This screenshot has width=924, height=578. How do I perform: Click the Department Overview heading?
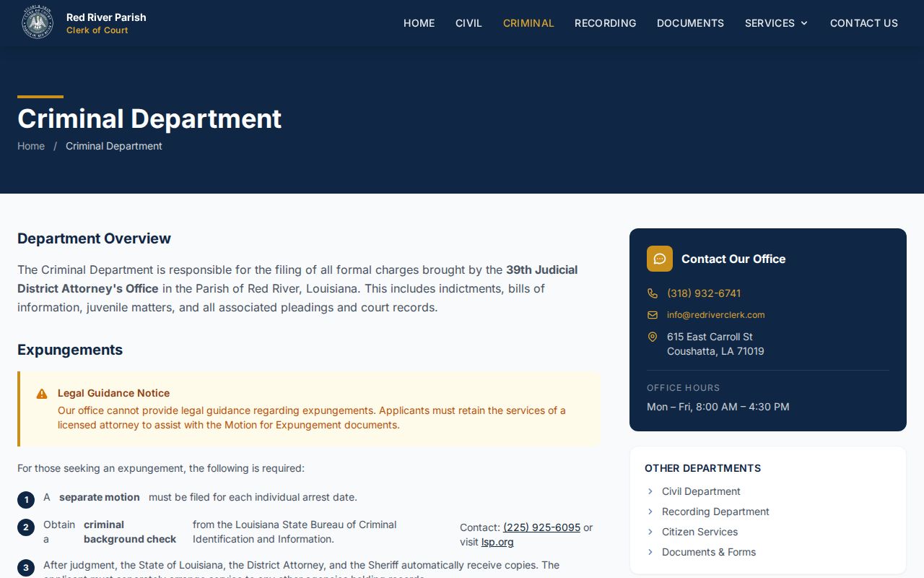(x=94, y=238)
